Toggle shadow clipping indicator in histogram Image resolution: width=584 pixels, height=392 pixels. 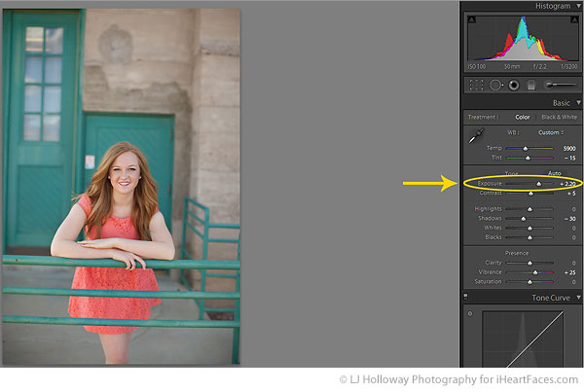point(471,19)
